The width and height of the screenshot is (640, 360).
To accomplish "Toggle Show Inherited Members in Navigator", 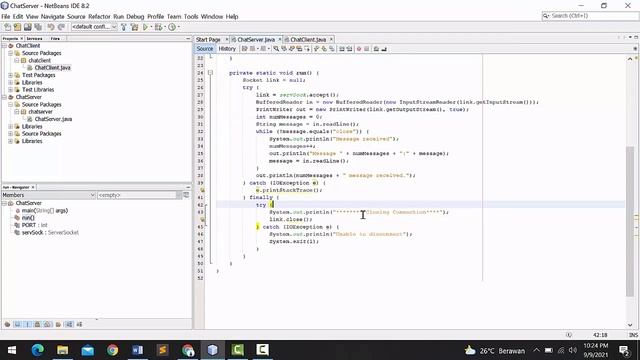I will point(7,324).
